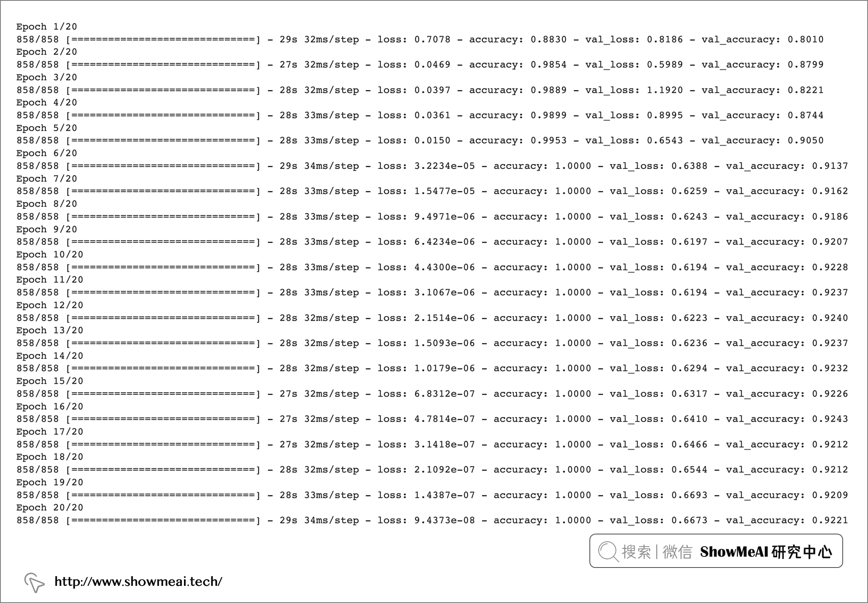Click the val_accuracy 0.8010 value

click(806, 40)
